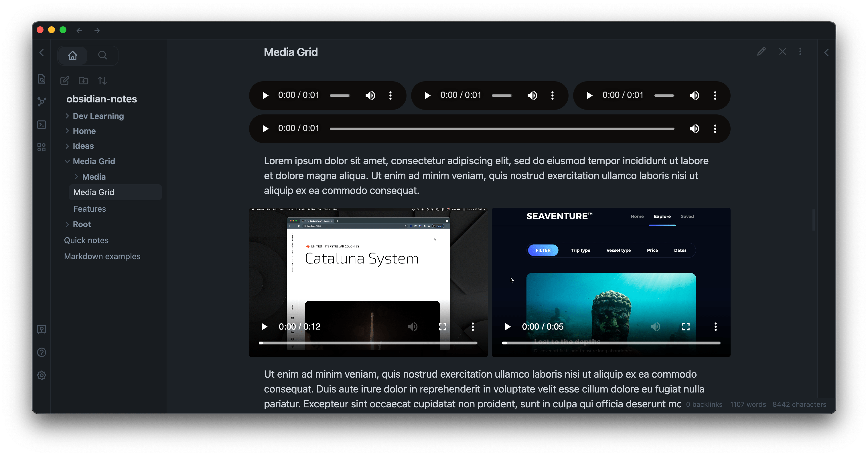Toggle mute on the wide audio player
Image resolution: width=868 pixels, height=456 pixels.
(x=694, y=129)
